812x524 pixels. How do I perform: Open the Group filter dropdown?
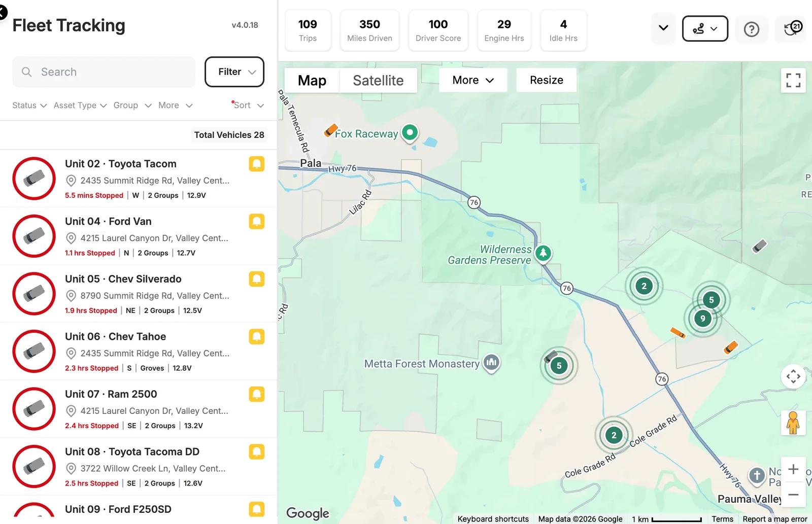click(x=132, y=106)
